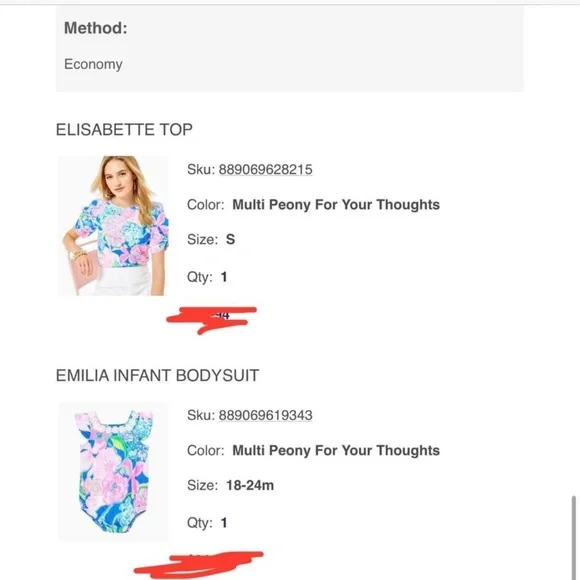Open the Elisabette Top SKU link 889069628215
The width and height of the screenshot is (580, 580).
point(265,169)
